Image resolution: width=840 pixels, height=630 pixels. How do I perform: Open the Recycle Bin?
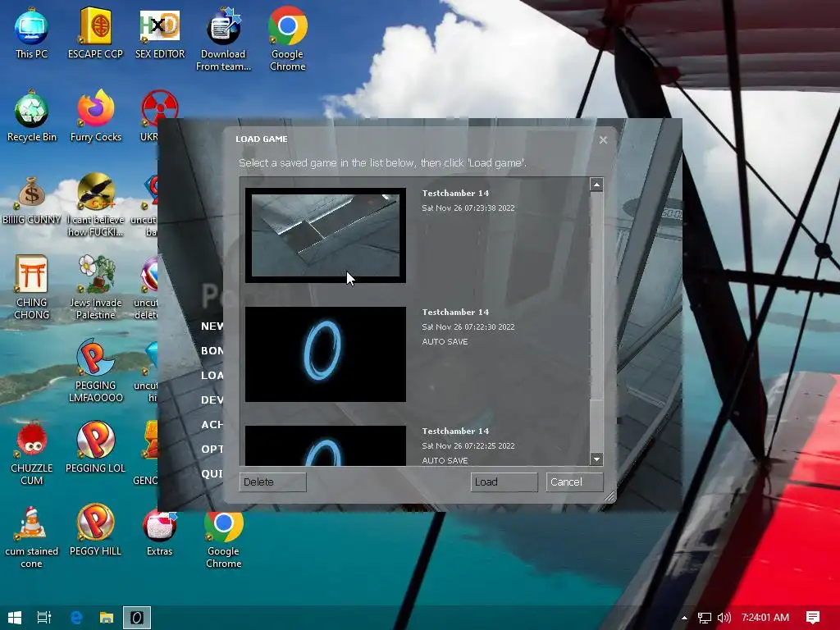point(32,116)
